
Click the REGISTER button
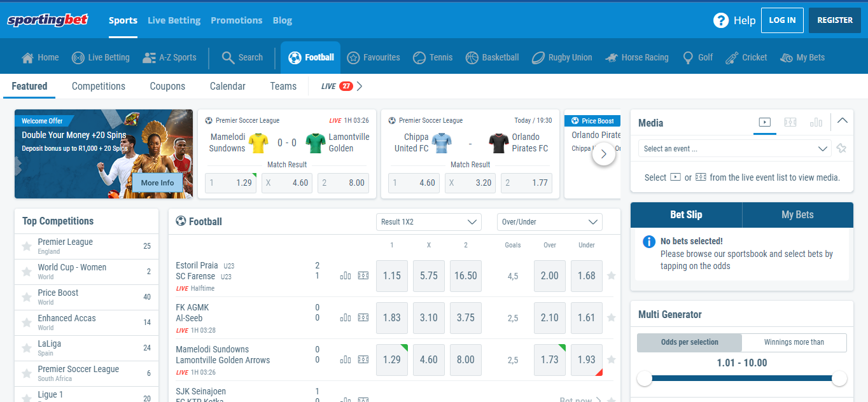834,20
